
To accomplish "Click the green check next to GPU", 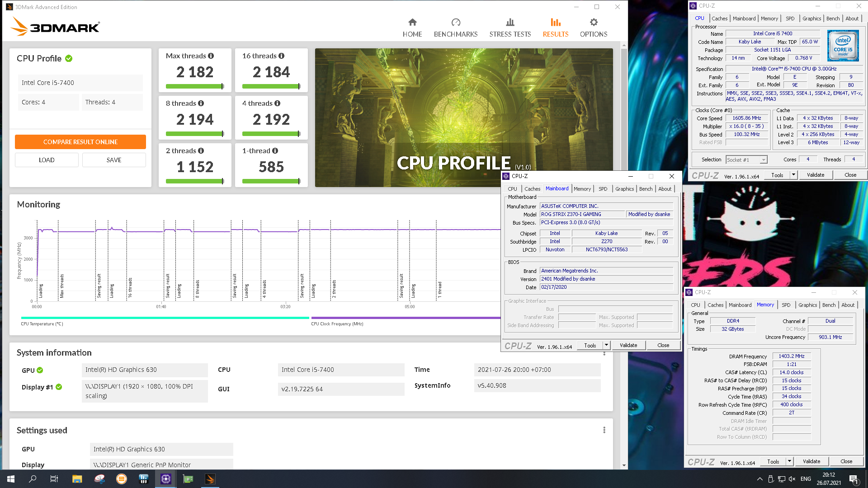I will tap(40, 370).
